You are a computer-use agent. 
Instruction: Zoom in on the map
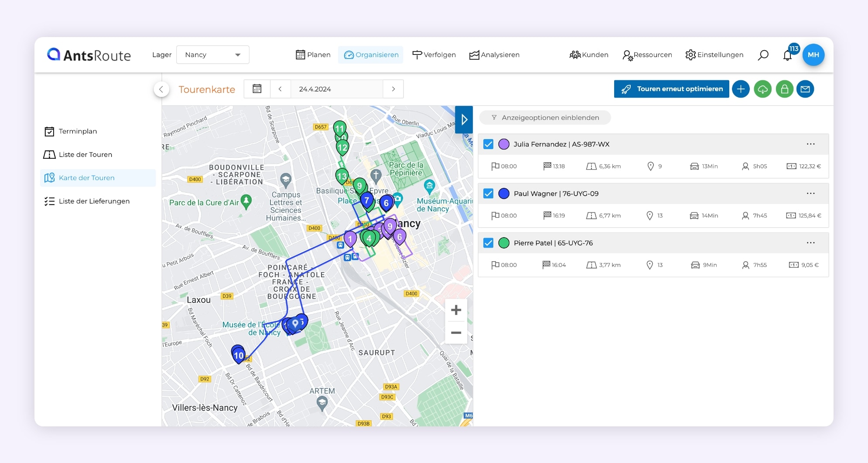pyautogui.click(x=456, y=310)
